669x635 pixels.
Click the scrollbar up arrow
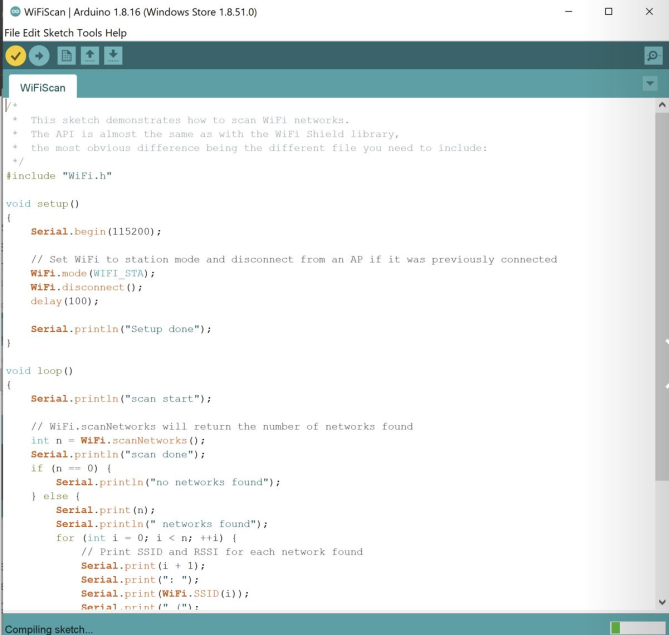coord(661,105)
